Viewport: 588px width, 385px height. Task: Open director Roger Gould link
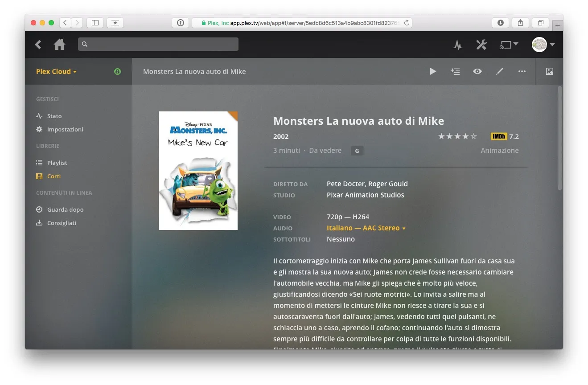388,184
